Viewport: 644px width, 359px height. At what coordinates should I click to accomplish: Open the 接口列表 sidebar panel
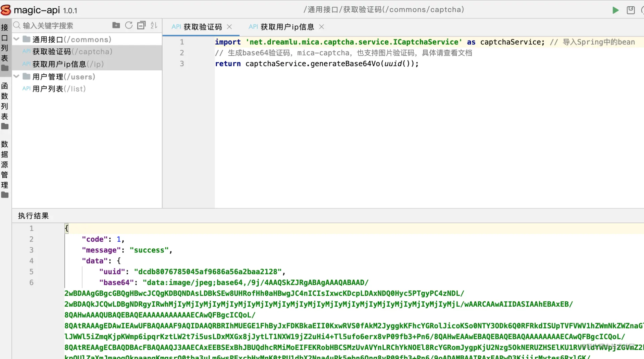(5, 47)
